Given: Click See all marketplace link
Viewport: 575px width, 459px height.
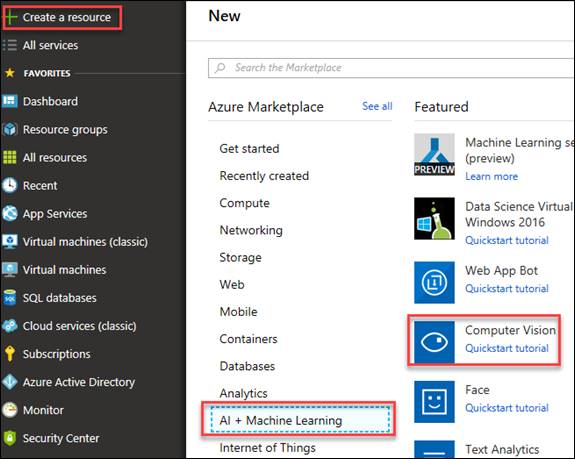Looking at the screenshot, I should click(x=377, y=106).
